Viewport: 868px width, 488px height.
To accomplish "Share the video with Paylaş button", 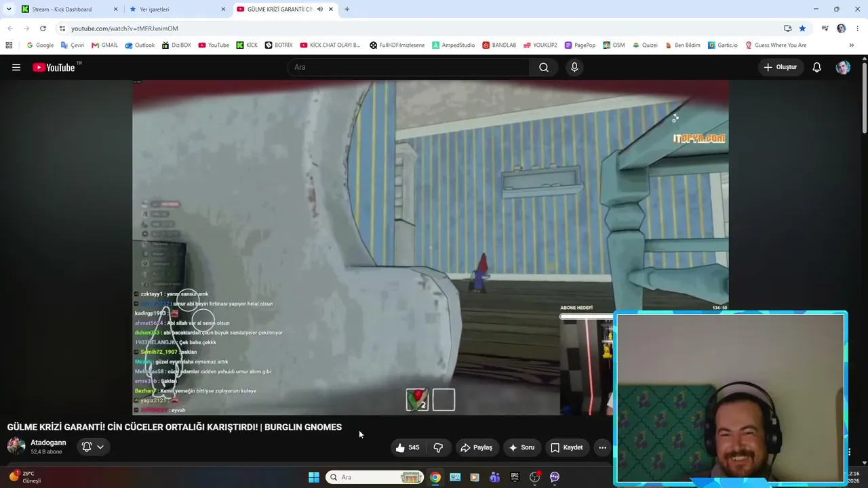I will 476,447.
